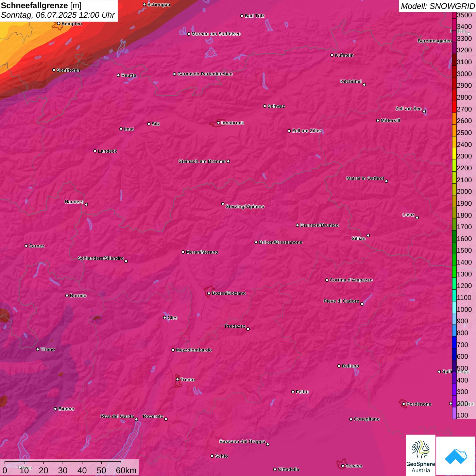Click the Bassano del Grappa label

click(242, 441)
